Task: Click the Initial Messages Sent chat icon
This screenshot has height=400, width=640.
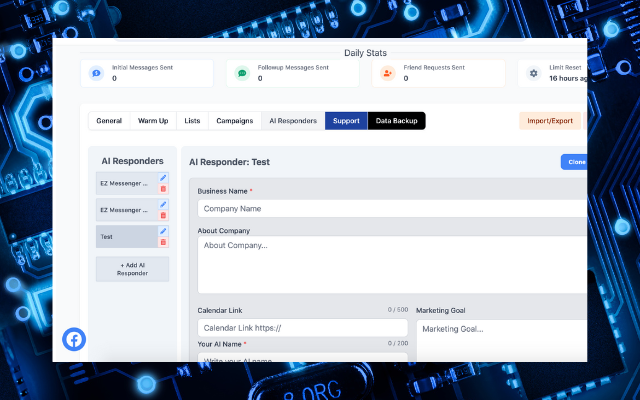Action: [96, 73]
